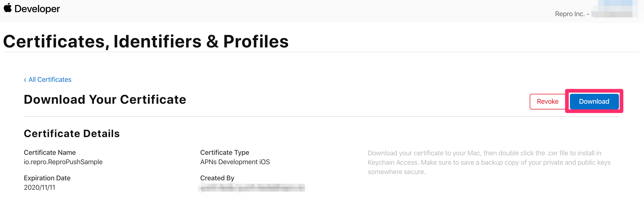This screenshot has height=209, width=644.
Task: Click the Revoke button
Action: [547, 101]
